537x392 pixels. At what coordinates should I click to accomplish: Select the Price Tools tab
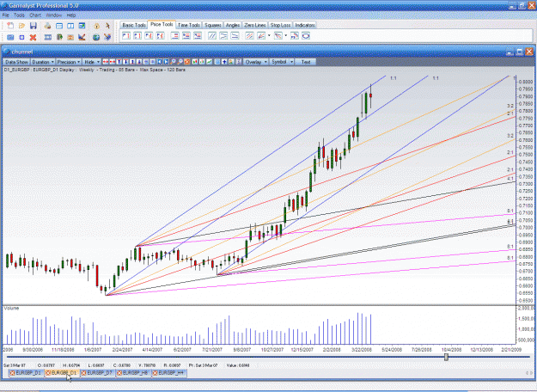click(162, 24)
